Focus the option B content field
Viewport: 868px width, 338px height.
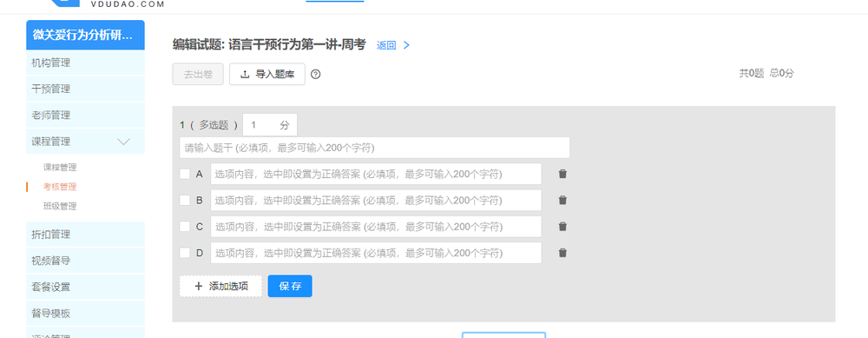(x=376, y=200)
